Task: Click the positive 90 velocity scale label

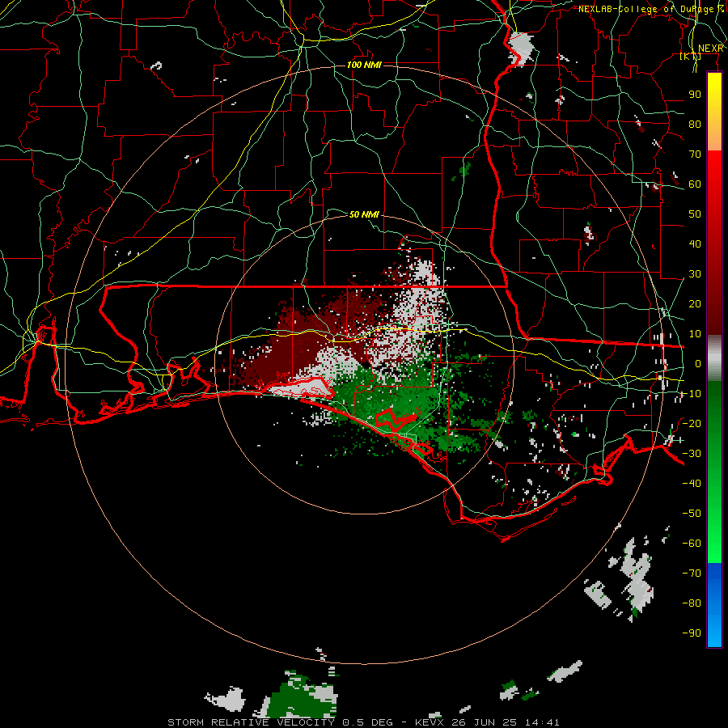Action: point(695,95)
